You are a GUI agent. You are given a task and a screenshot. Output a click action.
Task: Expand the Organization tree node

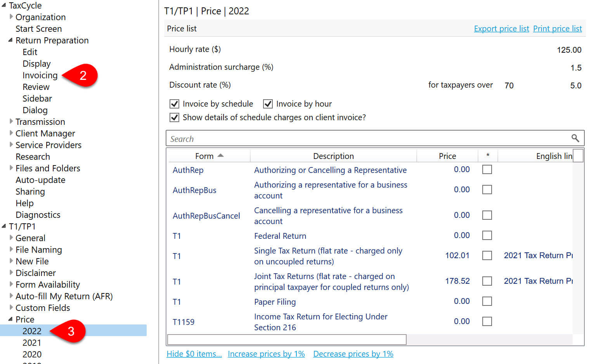pyautogui.click(x=11, y=17)
